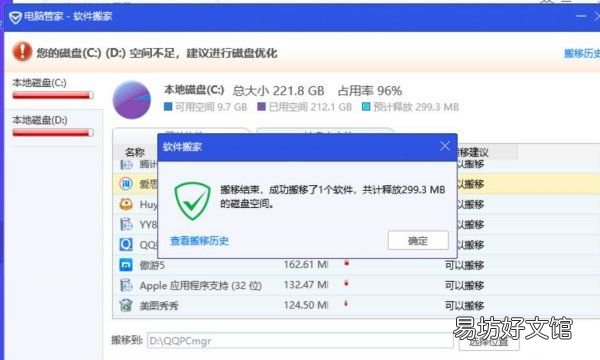Select 本地磁盘(D:) in the sidebar
600x360 pixels.
pos(53,127)
